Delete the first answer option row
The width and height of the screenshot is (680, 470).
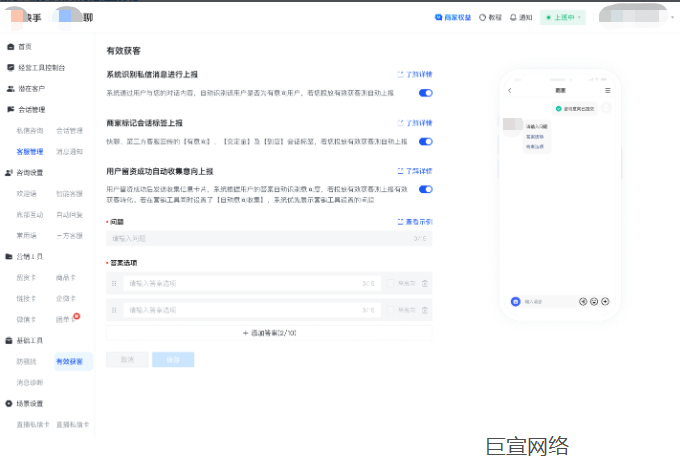pyautogui.click(x=425, y=283)
